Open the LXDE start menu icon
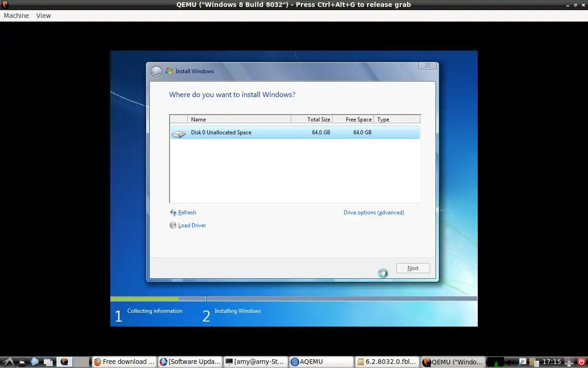The image size is (588, 368). 8,362
